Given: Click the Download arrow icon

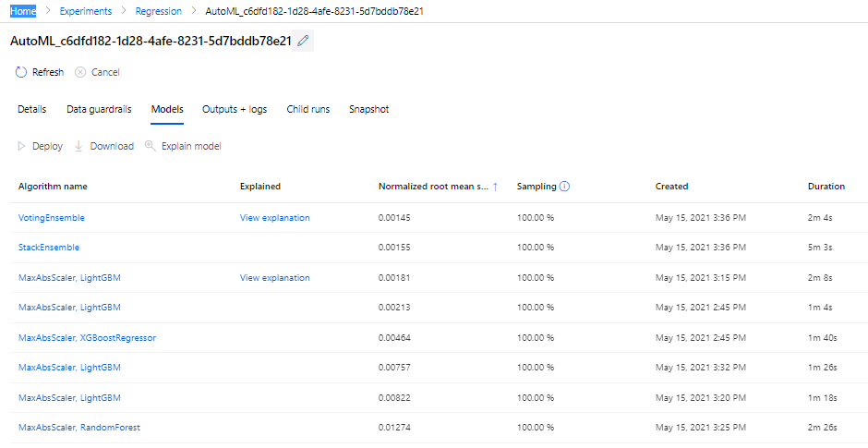Looking at the screenshot, I should point(78,146).
